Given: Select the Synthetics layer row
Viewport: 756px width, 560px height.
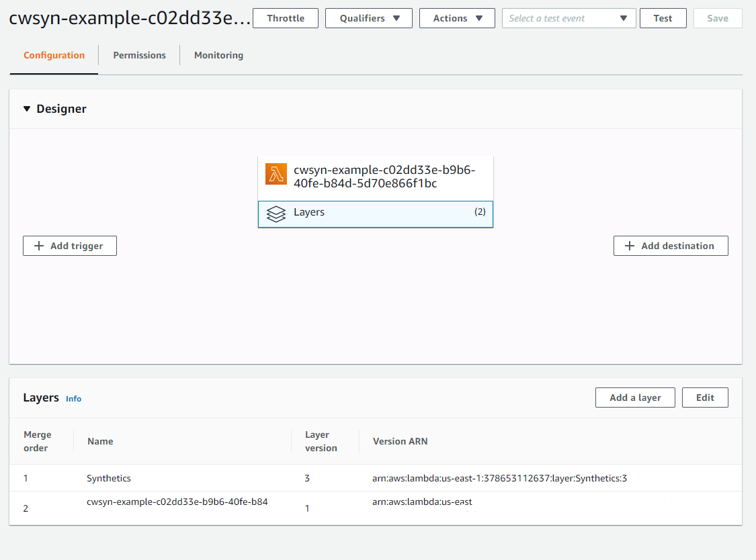Looking at the screenshot, I should [x=109, y=478].
